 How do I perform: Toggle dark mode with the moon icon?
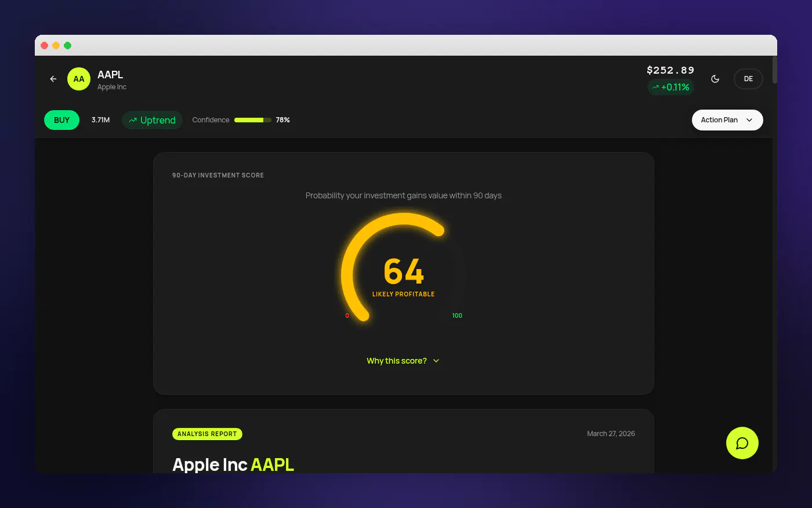(x=715, y=79)
